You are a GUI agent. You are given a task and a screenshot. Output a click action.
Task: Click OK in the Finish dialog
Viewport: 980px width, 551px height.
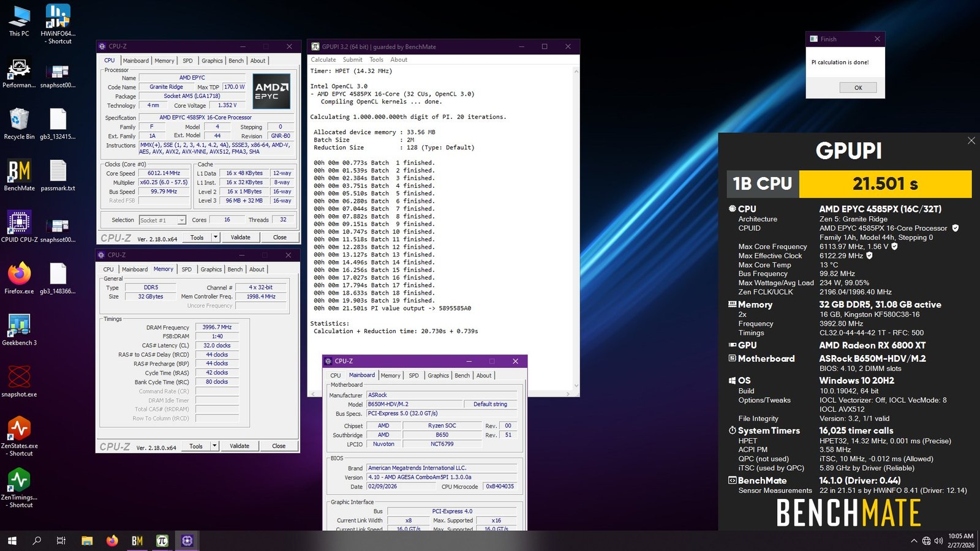click(x=858, y=88)
